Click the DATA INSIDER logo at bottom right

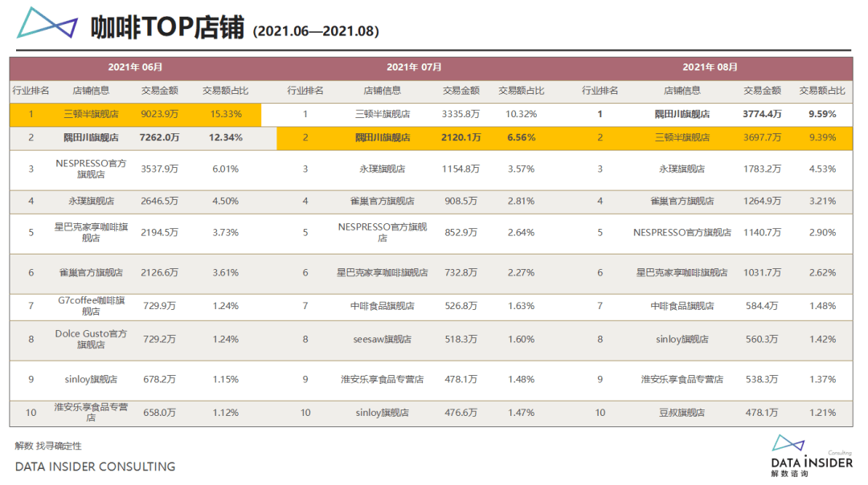[x=812, y=455]
